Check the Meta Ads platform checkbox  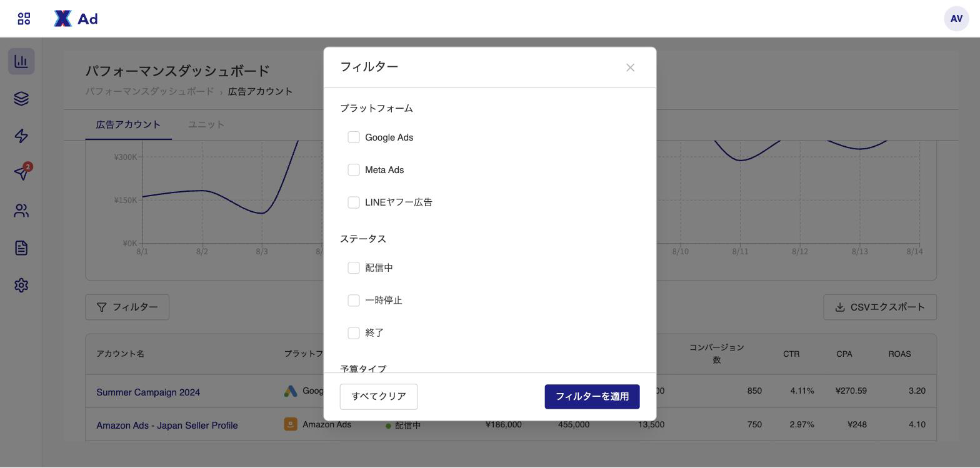click(354, 170)
